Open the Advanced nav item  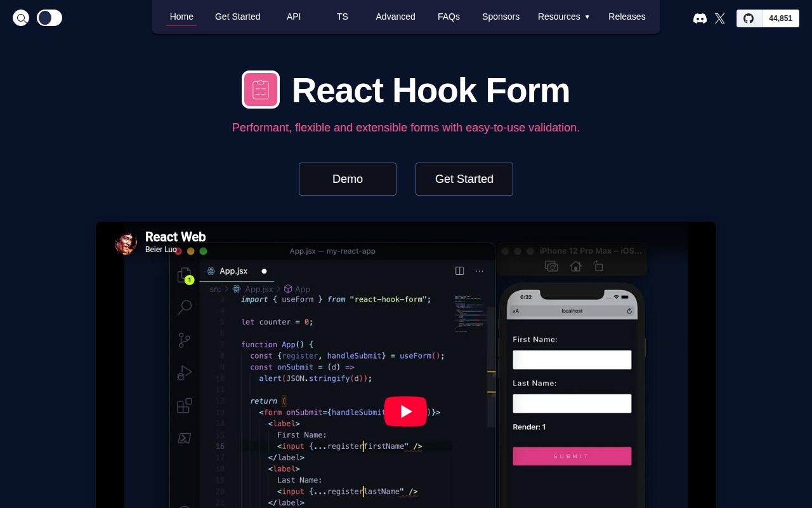pos(396,17)
